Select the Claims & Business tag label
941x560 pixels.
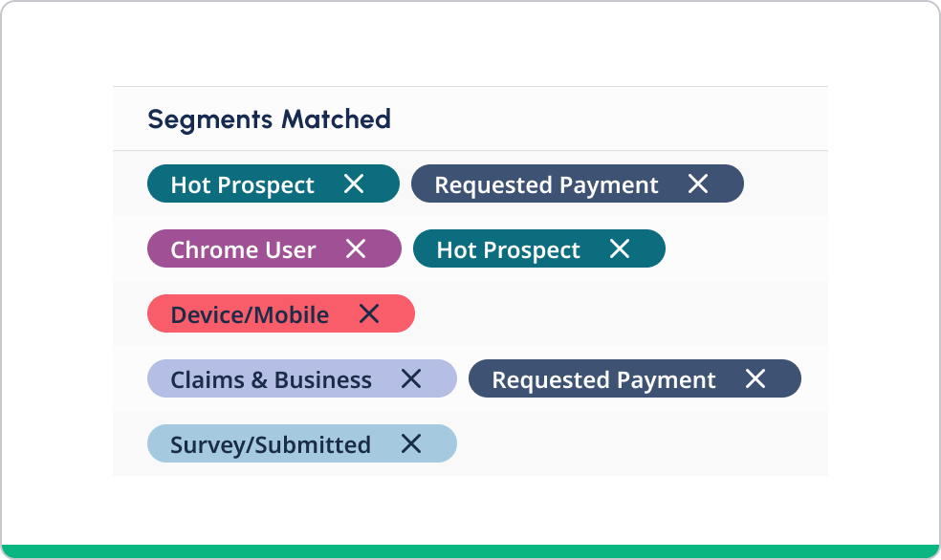pyautogui.click(x=271, y=379)
